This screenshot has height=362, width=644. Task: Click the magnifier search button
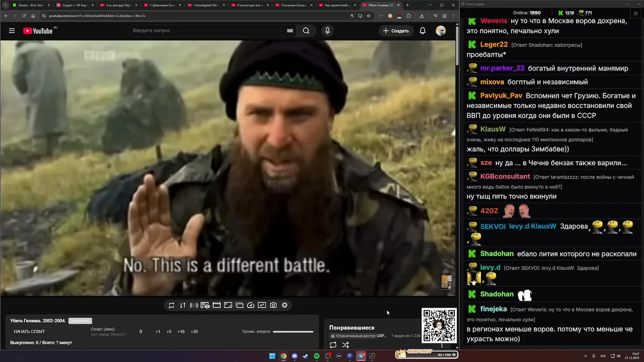tap(306, 31)
